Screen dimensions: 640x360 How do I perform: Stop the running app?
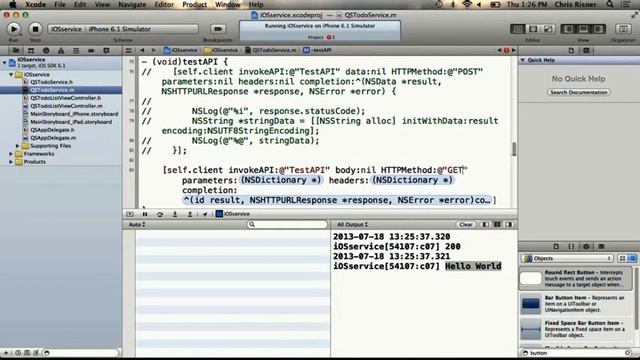tap(35, 29)
